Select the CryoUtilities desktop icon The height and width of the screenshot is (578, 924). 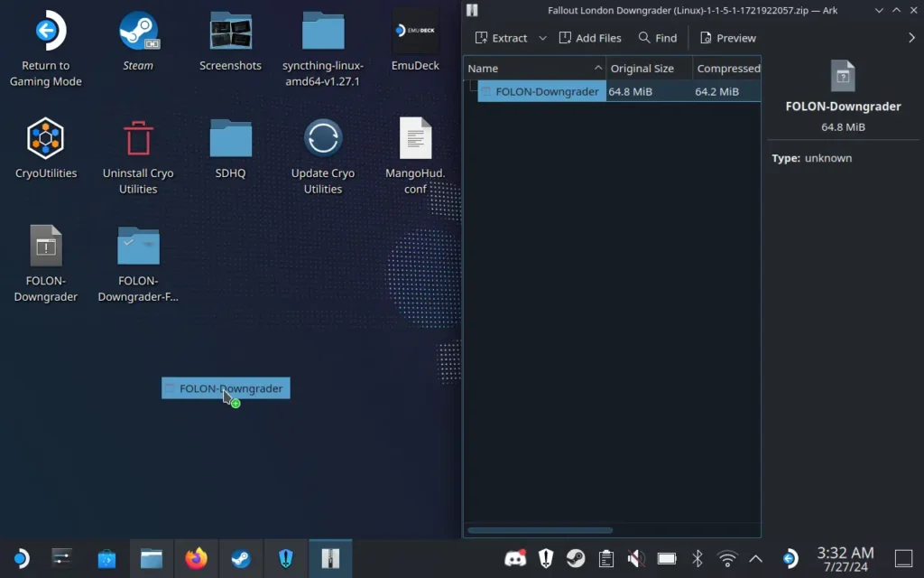click(x=46, y=147)
